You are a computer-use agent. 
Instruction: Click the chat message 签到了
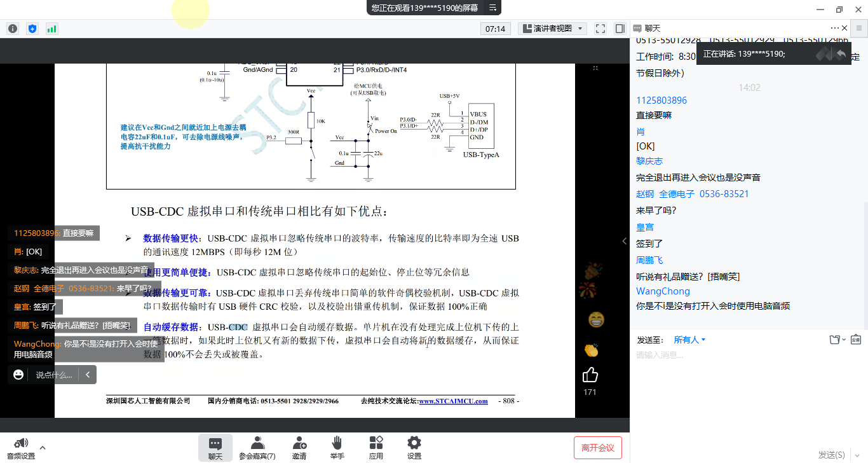649,244
